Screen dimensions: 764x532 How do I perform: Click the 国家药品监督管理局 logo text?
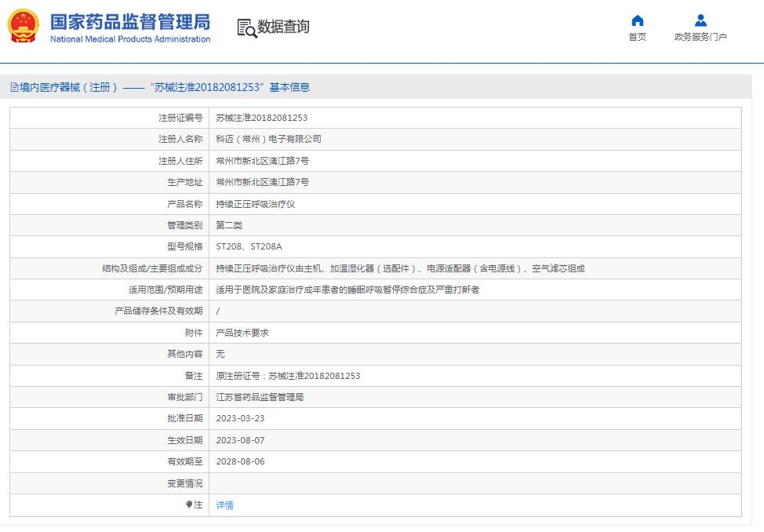click(x=129, y=22)
